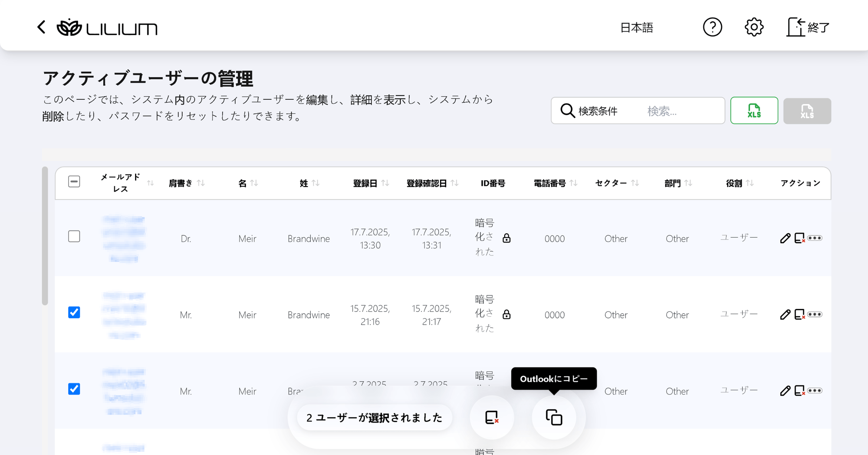Check the checkbox for the Dr. Meir row
Image resolution: width=868 pixels, height=455 pixels.
click(74, 236)
